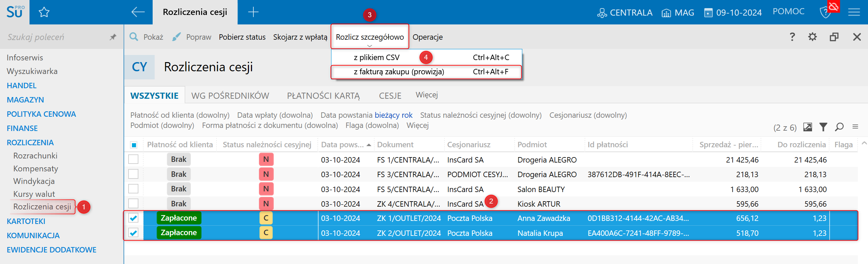Click the Popraw brush icon

176,37
